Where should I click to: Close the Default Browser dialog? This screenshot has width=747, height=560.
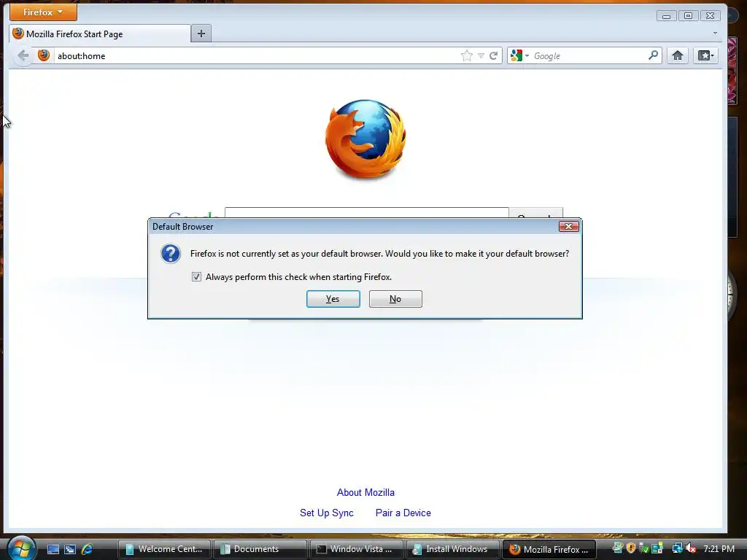(x=568, y=226)
